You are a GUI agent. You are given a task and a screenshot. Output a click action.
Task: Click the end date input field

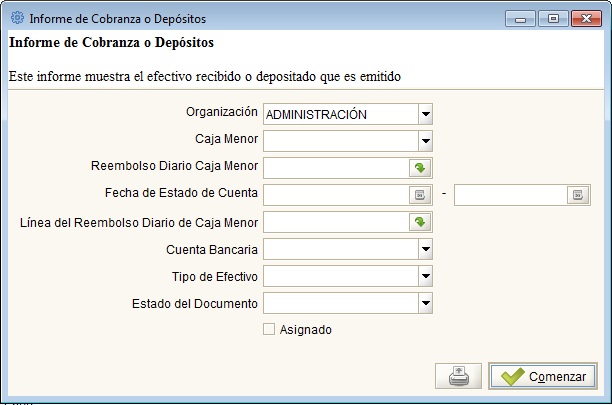point(510,195)
